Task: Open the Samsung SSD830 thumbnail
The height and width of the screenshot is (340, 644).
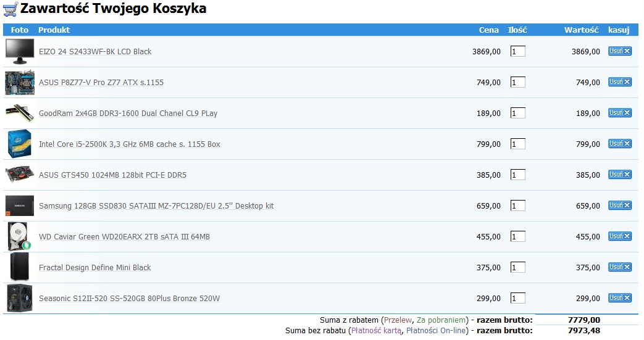Action: (20, 205)
